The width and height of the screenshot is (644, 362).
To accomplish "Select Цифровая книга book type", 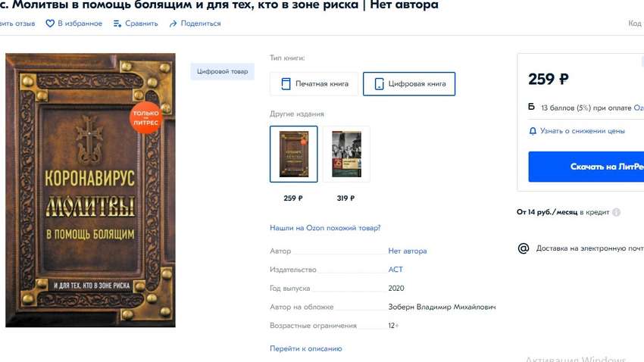I will click(x=409, y=84).
